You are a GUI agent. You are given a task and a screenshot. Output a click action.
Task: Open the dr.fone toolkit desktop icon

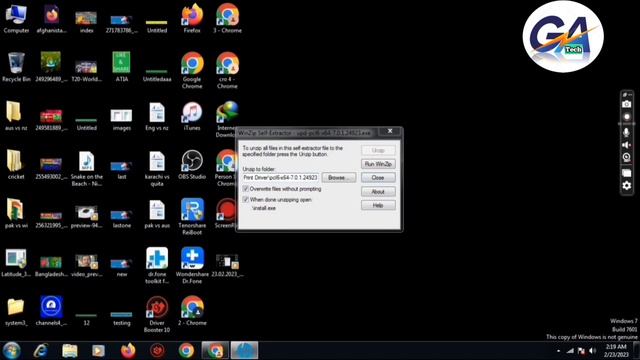[x=157, y=265]
